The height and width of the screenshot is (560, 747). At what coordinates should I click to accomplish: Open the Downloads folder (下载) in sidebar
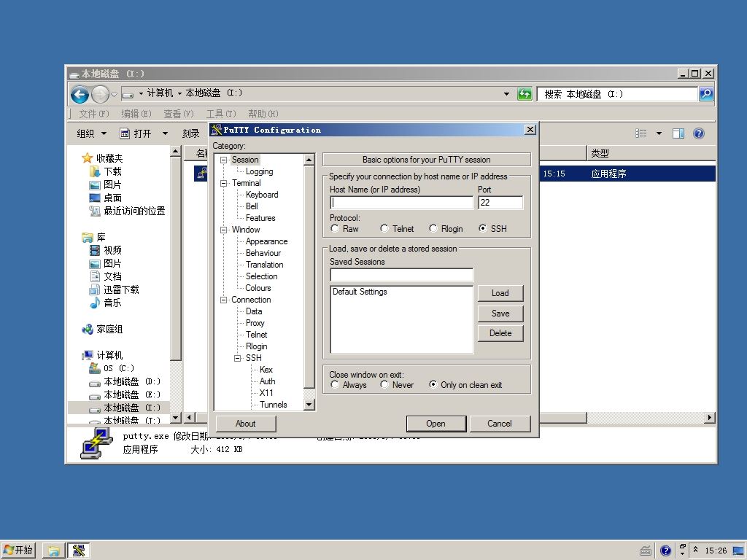[x=106, y=171]
